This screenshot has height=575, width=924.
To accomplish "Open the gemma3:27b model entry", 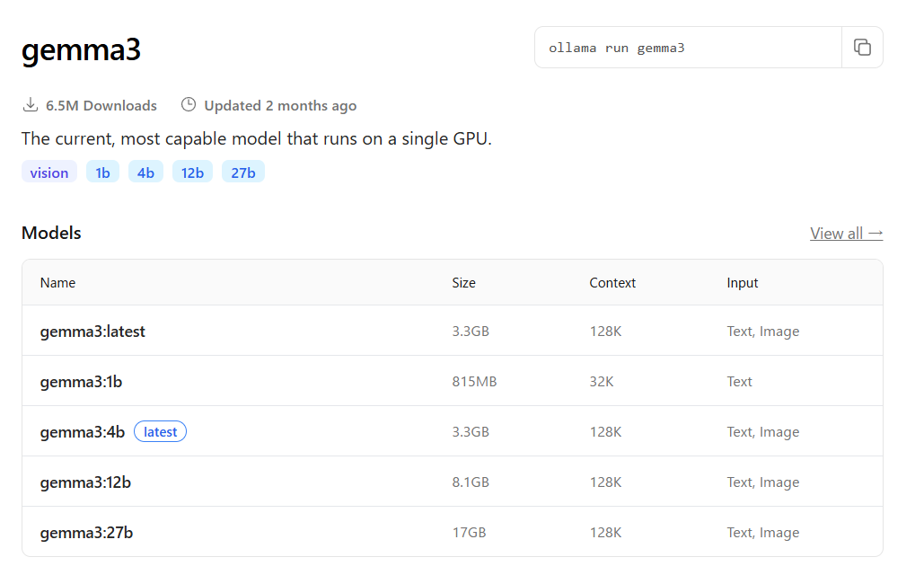I will (x=86, y=533).
